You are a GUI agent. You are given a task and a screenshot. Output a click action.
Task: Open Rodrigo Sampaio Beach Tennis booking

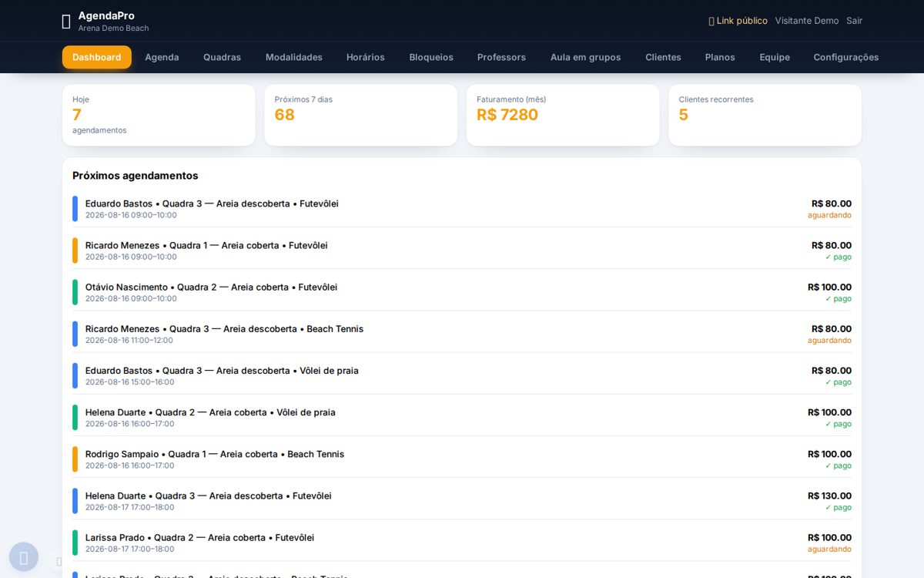pyautogui.click(x=462, y=459)
